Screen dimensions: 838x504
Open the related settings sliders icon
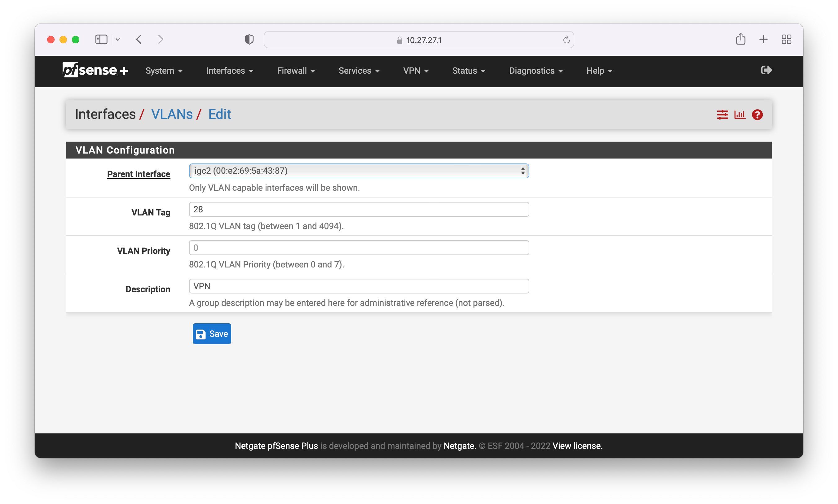(x=722, y=115)
